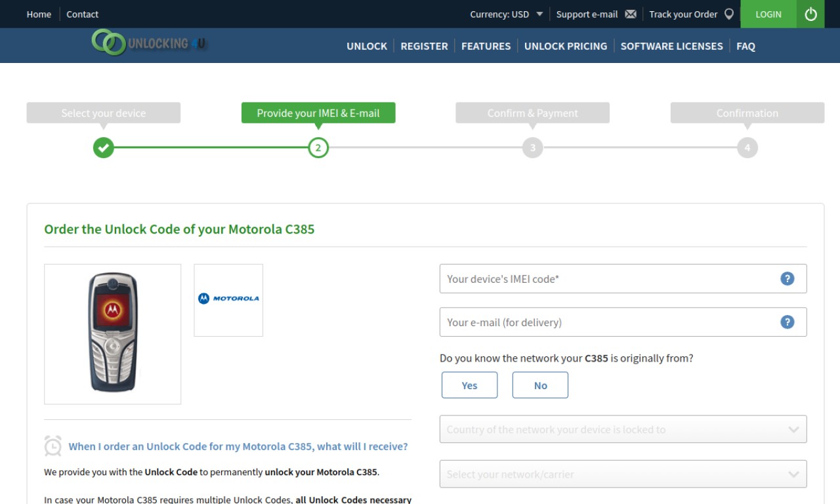The width and height of the screenshot is (840, 504).
Task: Click the device IMEI code input field
Action: [x=623, y=279]
